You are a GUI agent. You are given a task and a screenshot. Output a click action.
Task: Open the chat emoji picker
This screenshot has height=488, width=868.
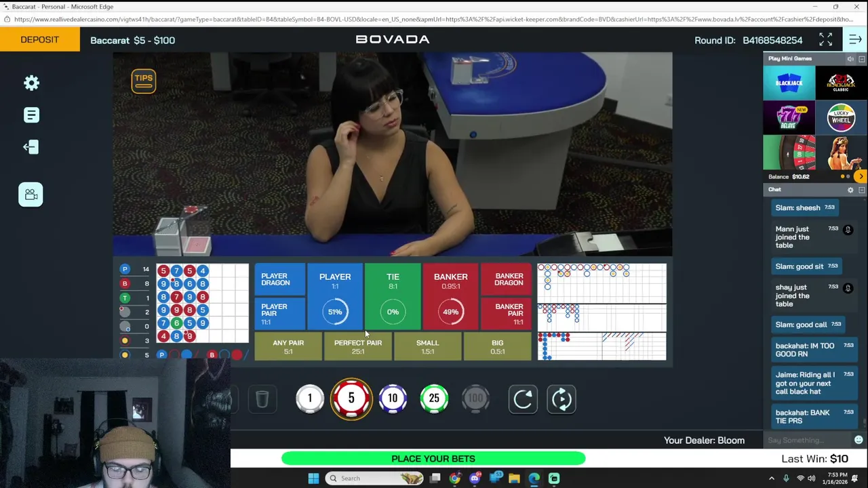859,441
